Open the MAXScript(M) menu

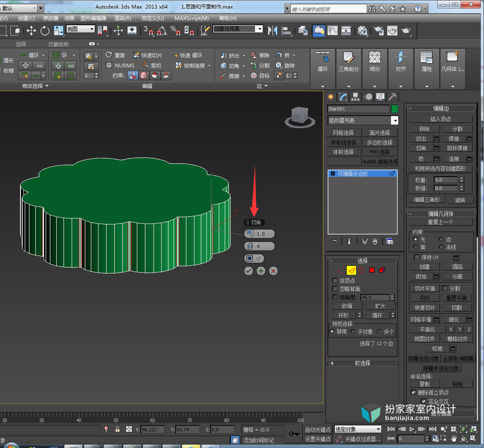tap(192, 18)
